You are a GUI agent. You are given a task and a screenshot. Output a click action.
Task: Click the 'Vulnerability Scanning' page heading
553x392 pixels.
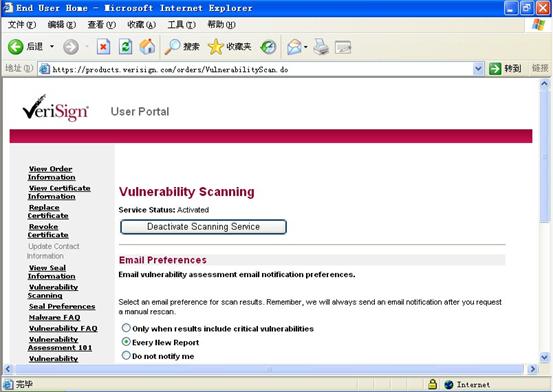click(187, 192)
